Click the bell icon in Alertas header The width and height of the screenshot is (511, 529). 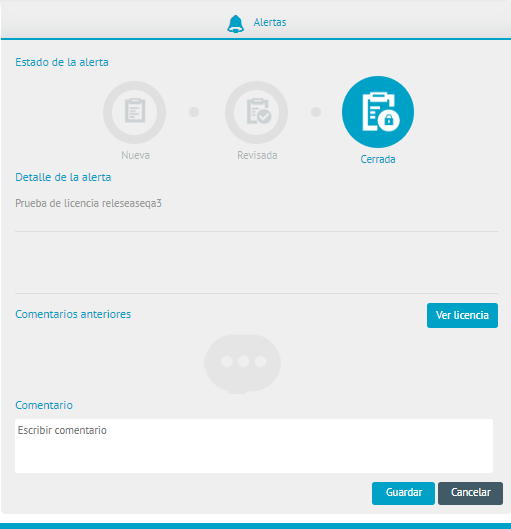pos(235,24)
